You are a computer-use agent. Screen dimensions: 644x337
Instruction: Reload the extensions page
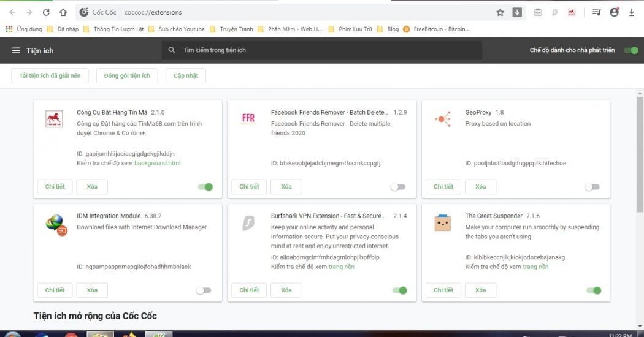(x=46, y=12)
